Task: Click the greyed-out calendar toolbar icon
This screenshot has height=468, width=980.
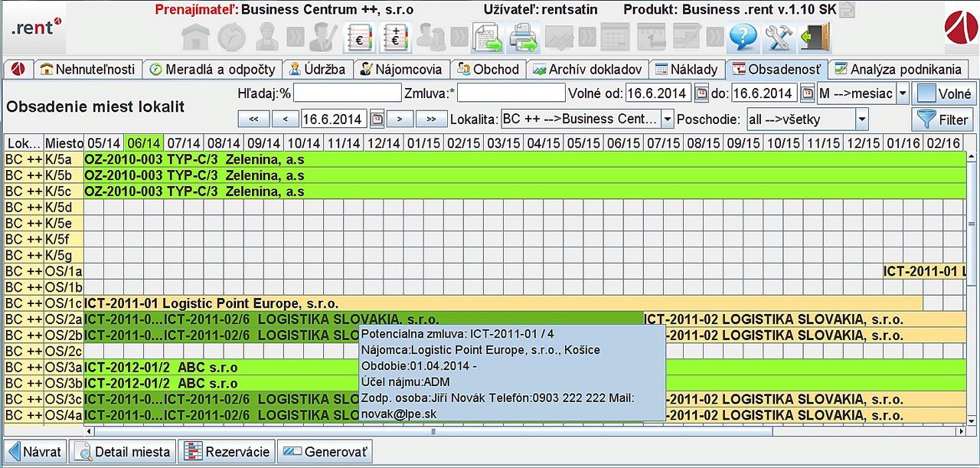Action: (x=652, y=37)
